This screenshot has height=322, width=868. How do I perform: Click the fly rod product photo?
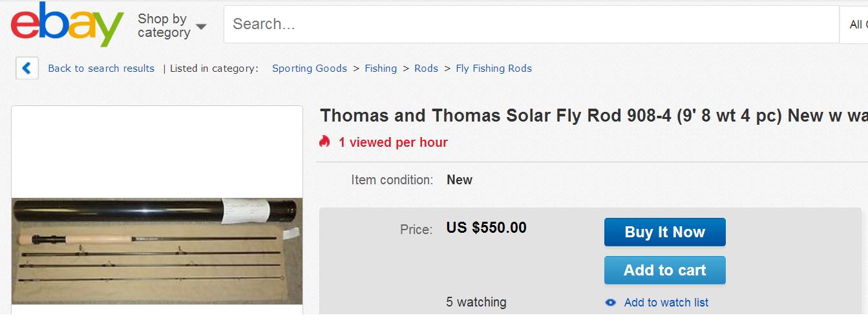coord(157,251)
